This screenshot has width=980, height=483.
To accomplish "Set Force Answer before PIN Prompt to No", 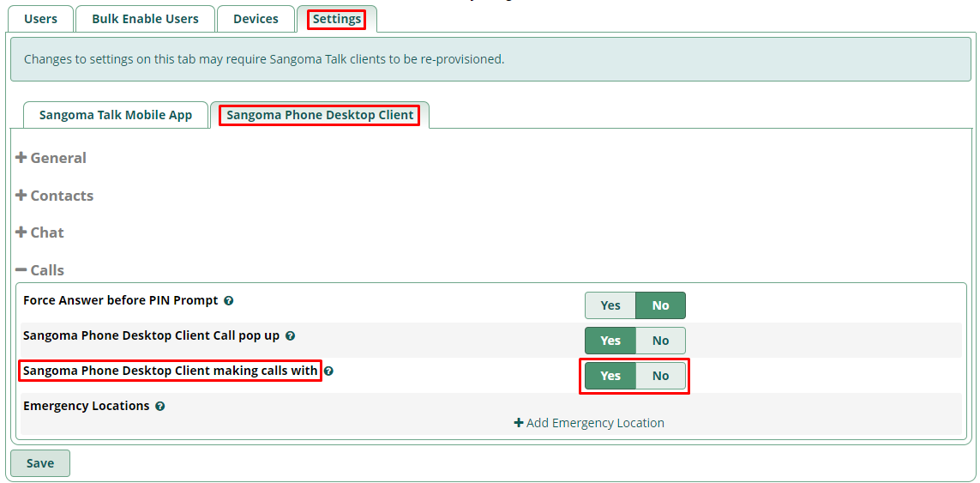I will pos(660,305).
